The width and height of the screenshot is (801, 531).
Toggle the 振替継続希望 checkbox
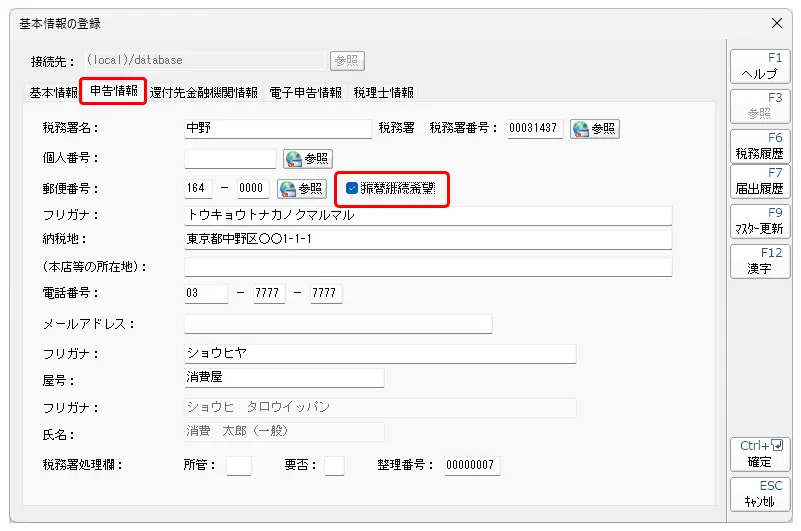pos(352,188)
